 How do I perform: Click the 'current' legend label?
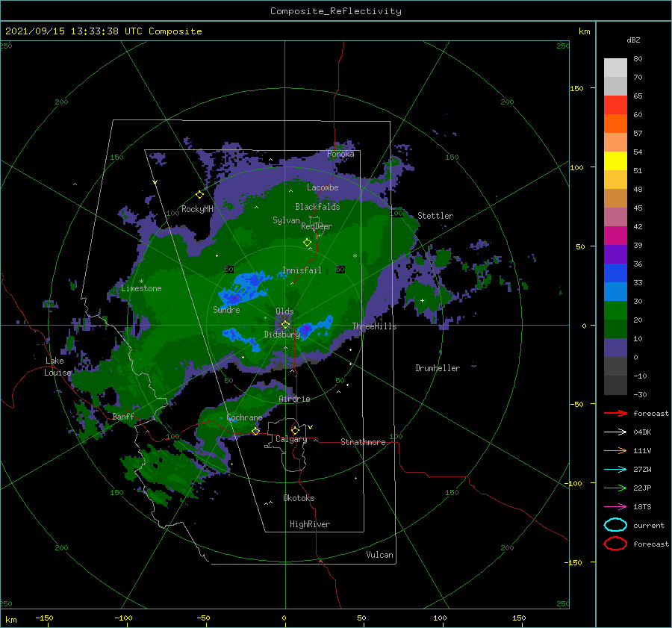[x=649, y=525]
